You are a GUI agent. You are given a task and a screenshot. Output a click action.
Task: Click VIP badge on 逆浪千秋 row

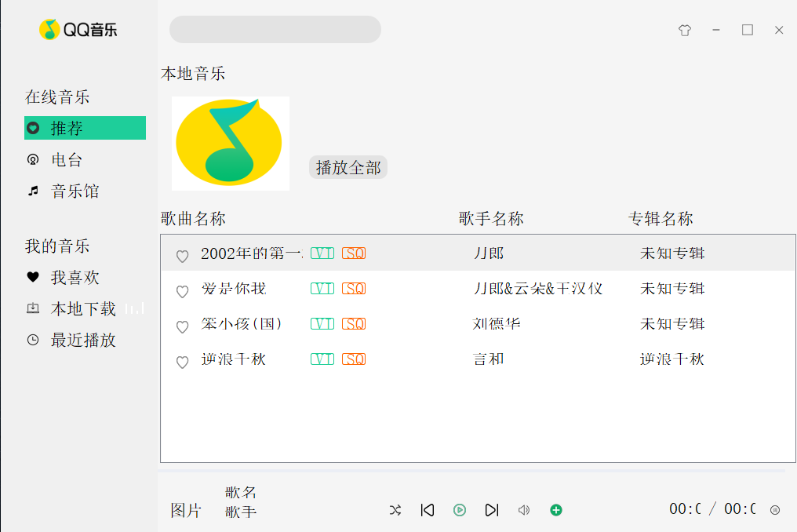pyautogui.click(x=322, y=359)
